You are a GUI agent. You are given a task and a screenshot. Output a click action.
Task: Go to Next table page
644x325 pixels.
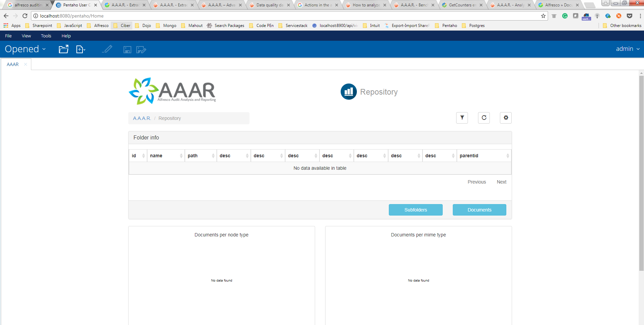pos(502,182)
